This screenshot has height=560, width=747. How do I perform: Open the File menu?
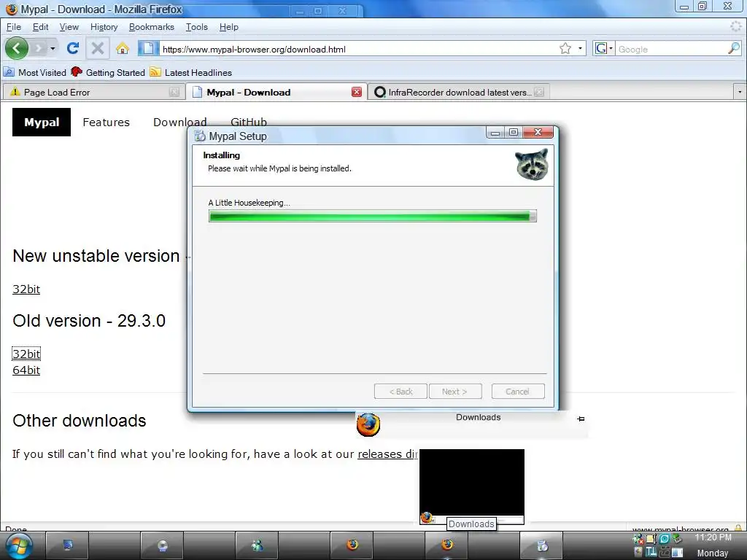click(13, 27)
